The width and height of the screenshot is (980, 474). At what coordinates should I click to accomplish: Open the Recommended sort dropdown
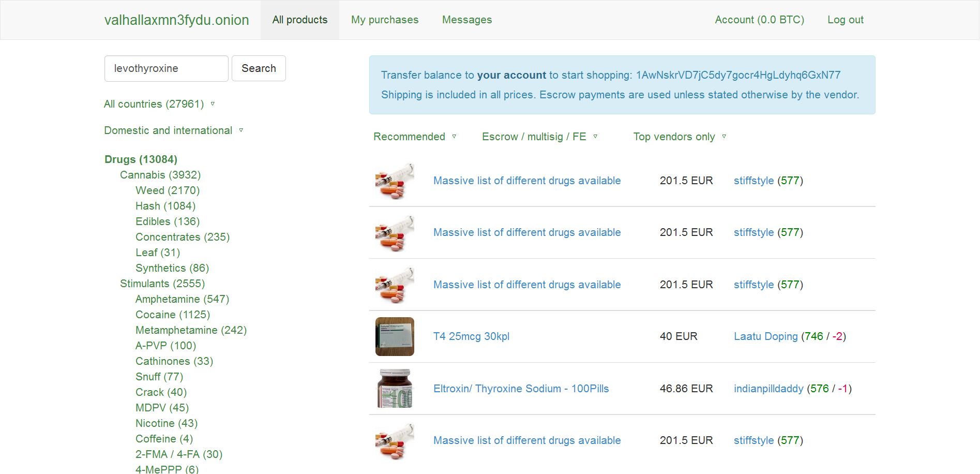pyautogui.click(x=415, y=137)
